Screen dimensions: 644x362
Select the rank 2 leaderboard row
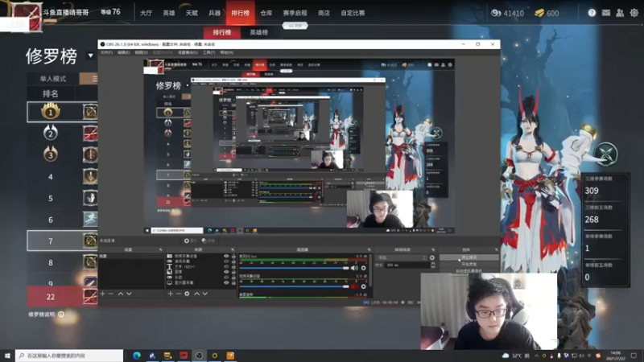[x=62, y=134]
